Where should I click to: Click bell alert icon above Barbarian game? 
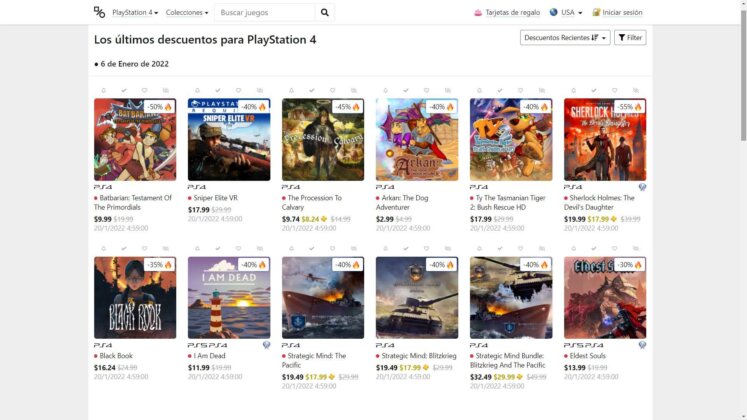pos(104,91)
